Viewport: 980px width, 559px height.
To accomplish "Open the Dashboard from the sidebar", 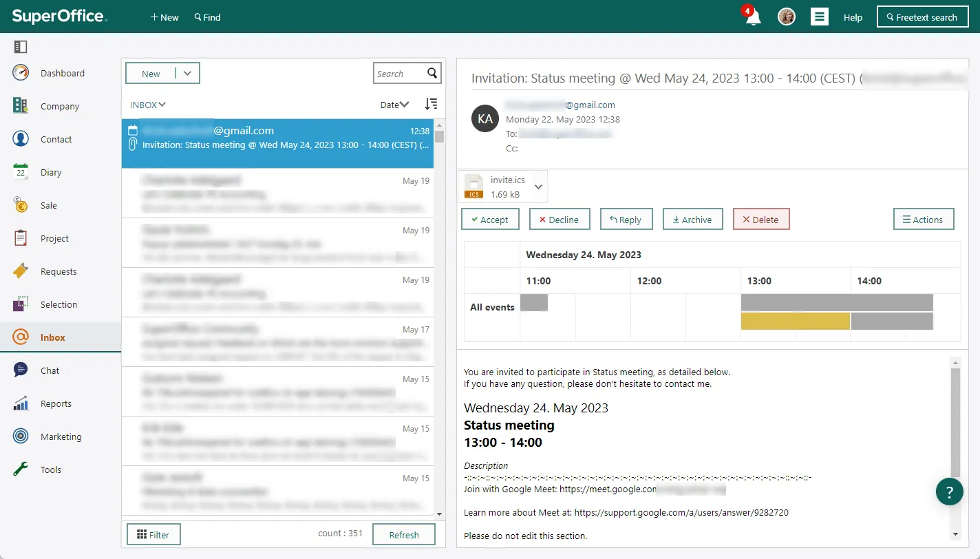I will [62, 73].
